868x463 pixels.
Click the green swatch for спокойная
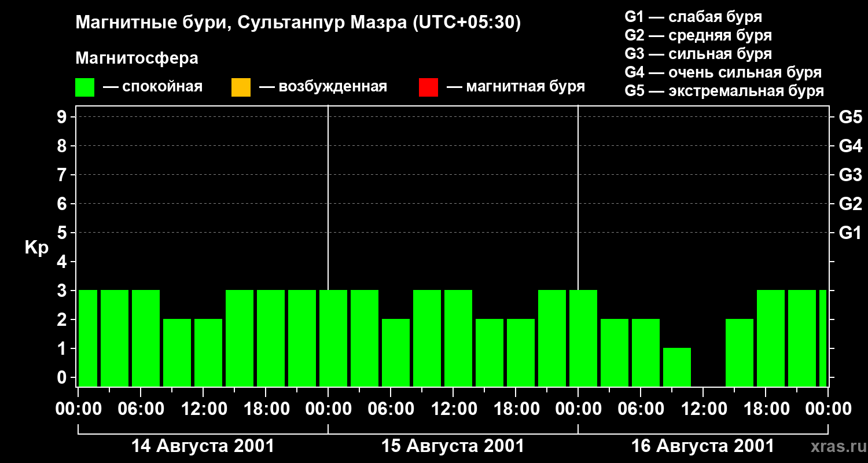click(x=85, y=87)
